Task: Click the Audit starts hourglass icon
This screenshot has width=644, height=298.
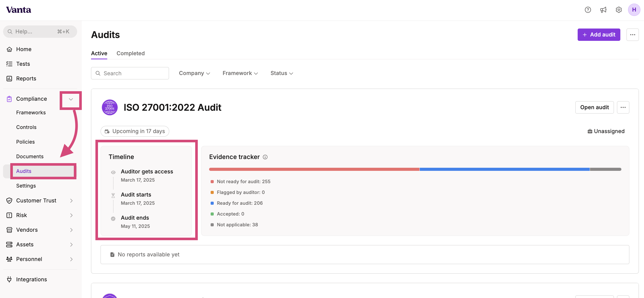Action: (113, 195)
